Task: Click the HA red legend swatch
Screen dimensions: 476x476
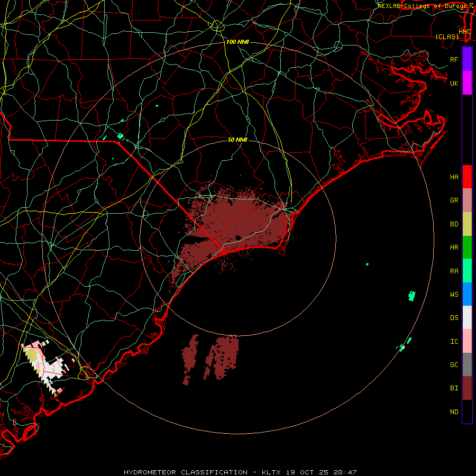Action: coord(467,177)
